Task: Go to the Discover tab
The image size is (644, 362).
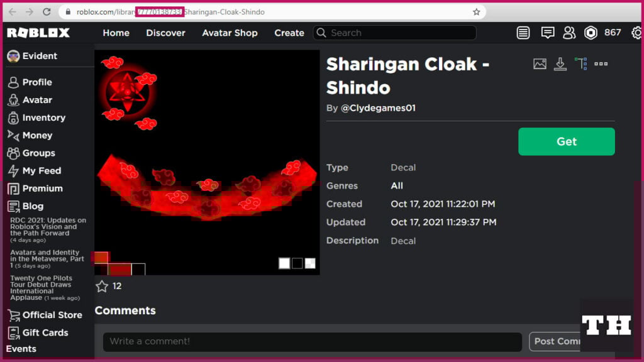Action: pos(165,33)
